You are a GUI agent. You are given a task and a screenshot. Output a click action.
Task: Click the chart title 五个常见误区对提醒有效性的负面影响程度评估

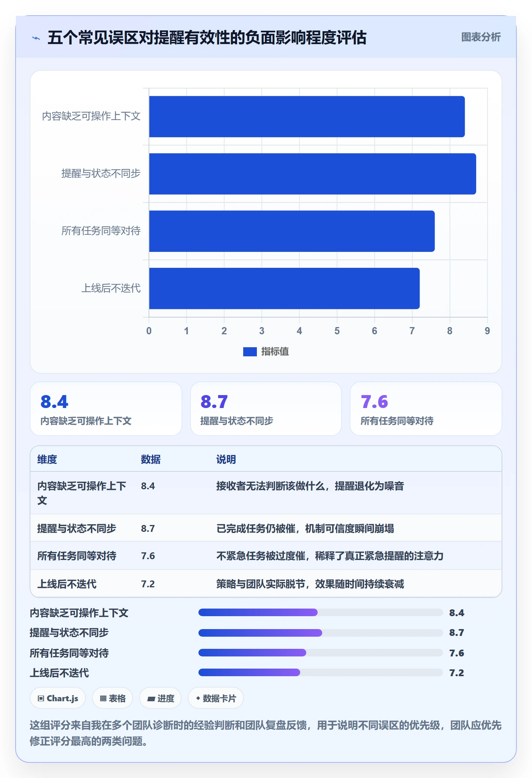pyautogui.click(x=207, y=38)
